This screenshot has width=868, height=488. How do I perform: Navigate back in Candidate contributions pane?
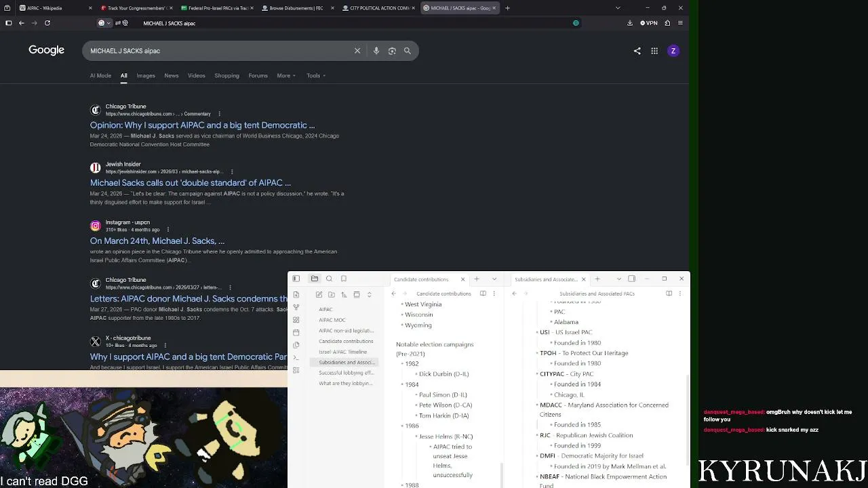(393, 293)
